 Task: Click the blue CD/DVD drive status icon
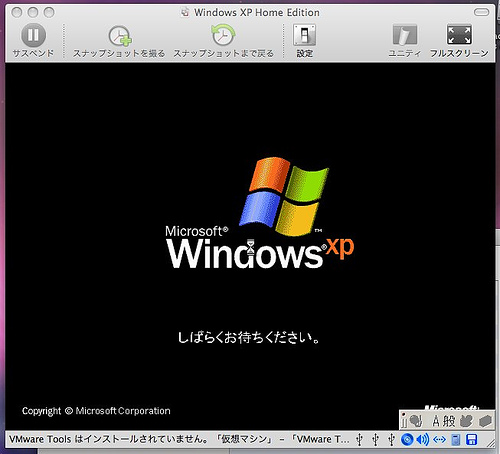407,439
